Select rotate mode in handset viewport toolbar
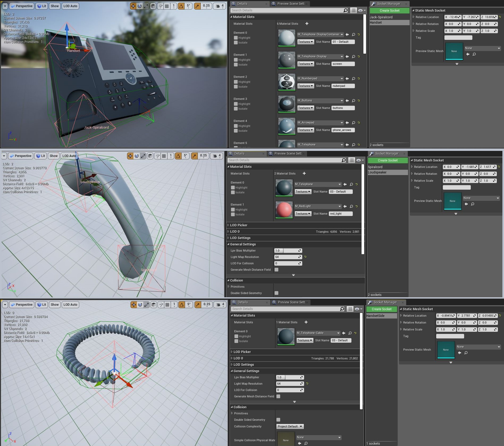 click(x=137, y=156)
